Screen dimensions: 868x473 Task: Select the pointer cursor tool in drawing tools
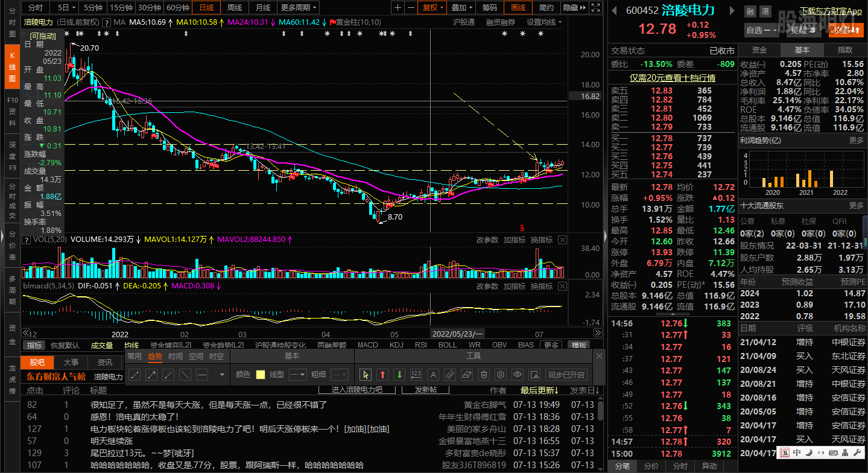point(366,375)
